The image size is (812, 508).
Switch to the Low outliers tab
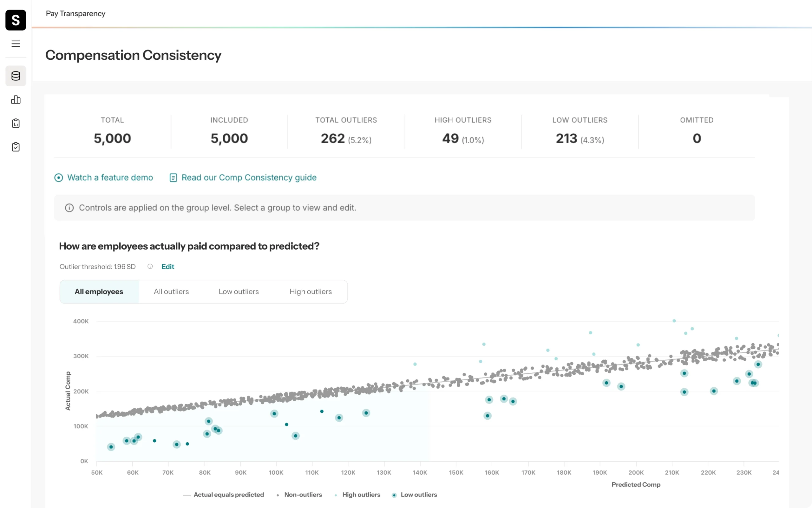[239, 292]
